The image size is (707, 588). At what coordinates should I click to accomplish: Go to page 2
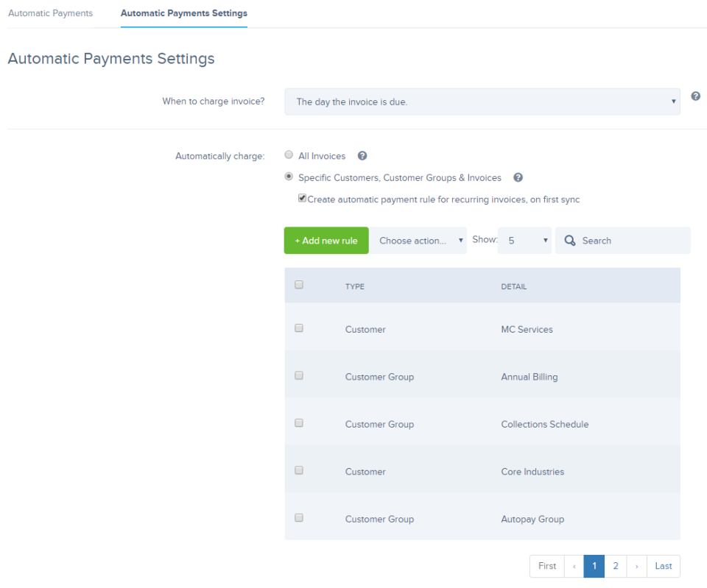point(616,566)
